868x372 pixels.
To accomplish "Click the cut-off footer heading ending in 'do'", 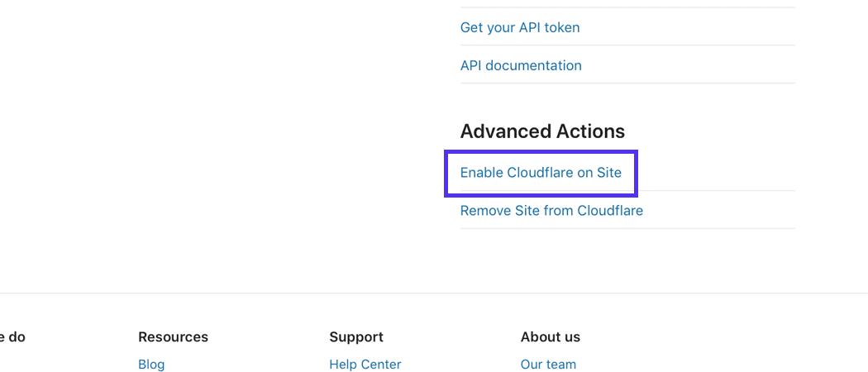I will click(x=12, y=337).
